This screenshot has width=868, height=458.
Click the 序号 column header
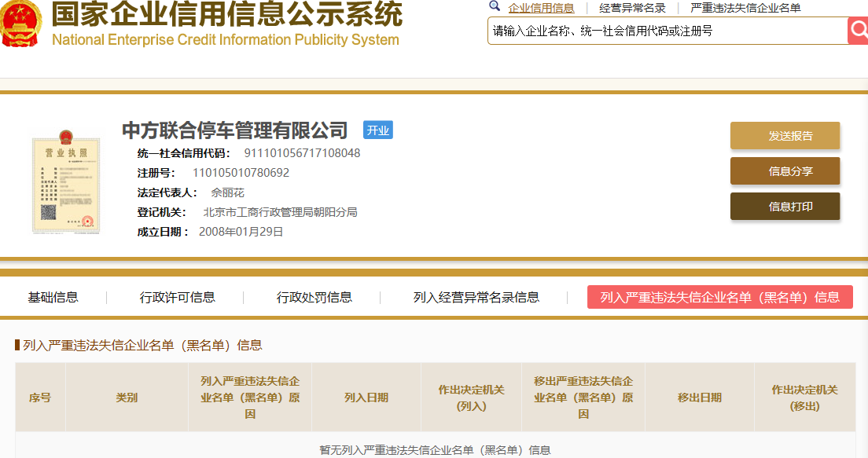[40, 398]
